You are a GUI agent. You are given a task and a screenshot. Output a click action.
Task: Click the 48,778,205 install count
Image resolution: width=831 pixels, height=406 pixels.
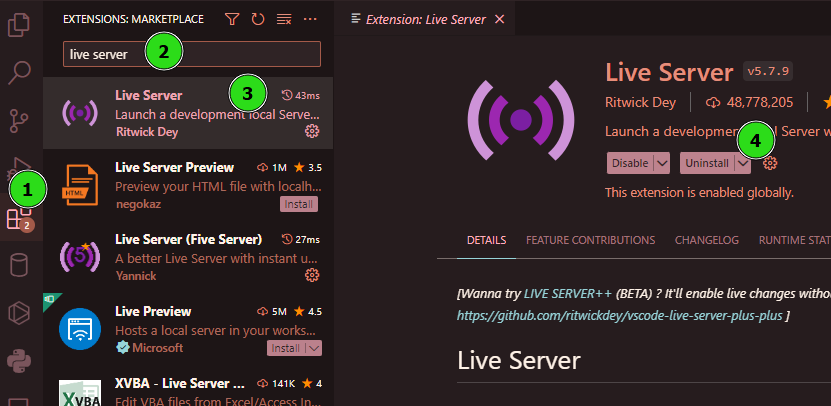[x=749, y=102]
